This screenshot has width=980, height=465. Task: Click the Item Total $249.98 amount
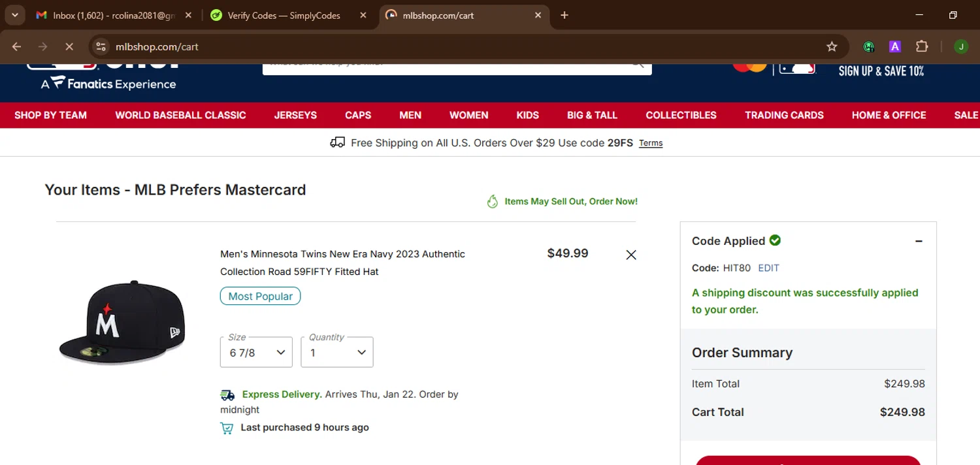pyautogui.click(x=904, y=384)
